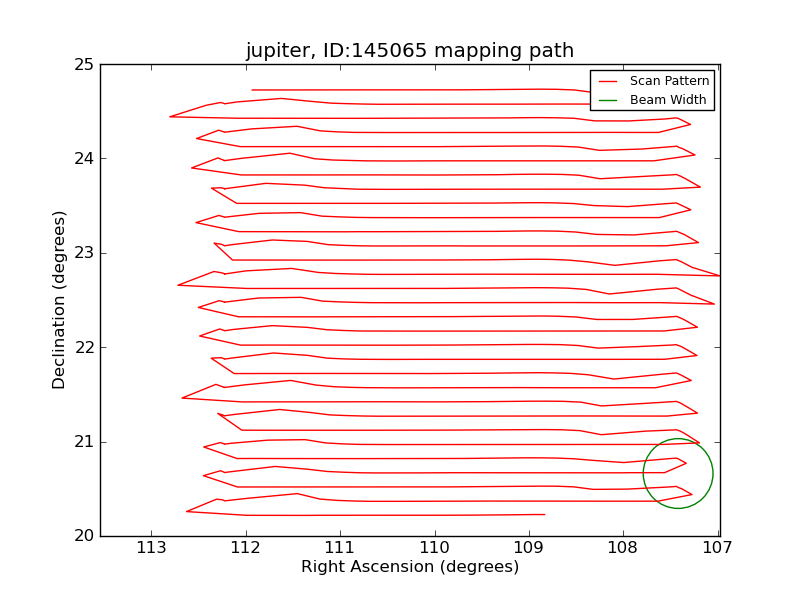This screenshot has width=800, height=600.
Task: Click the x-axis tick label 111
Action: pyautogui.click(x=340, y=548)
